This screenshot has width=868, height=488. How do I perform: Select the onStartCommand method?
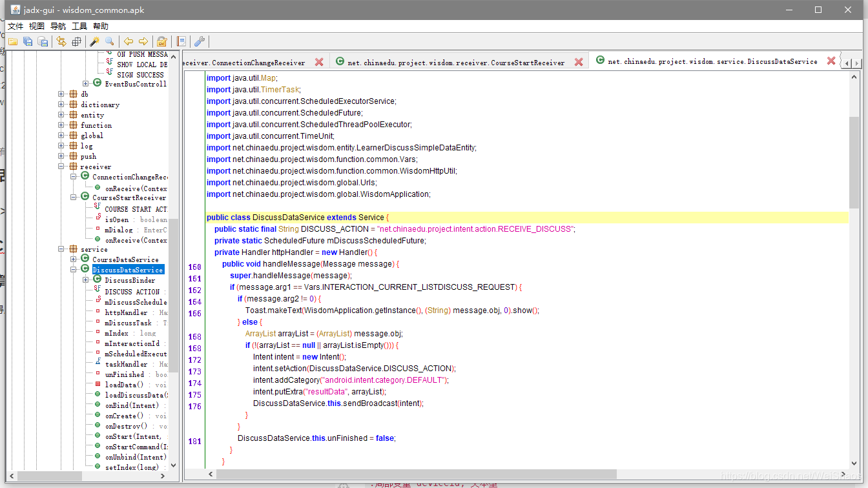136,447
